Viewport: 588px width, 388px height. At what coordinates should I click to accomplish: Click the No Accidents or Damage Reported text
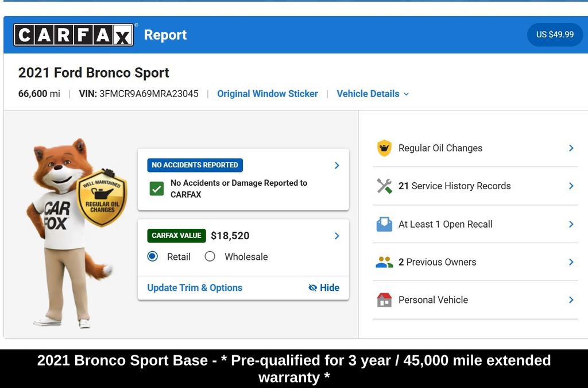pos(238,189)
